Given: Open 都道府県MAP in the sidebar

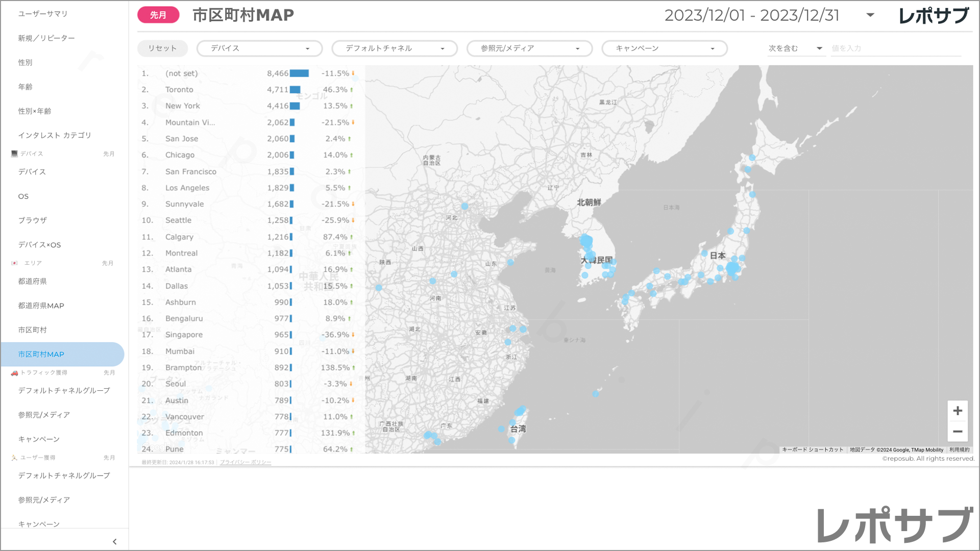Looking at the screenshot, I should click(41, 306).
